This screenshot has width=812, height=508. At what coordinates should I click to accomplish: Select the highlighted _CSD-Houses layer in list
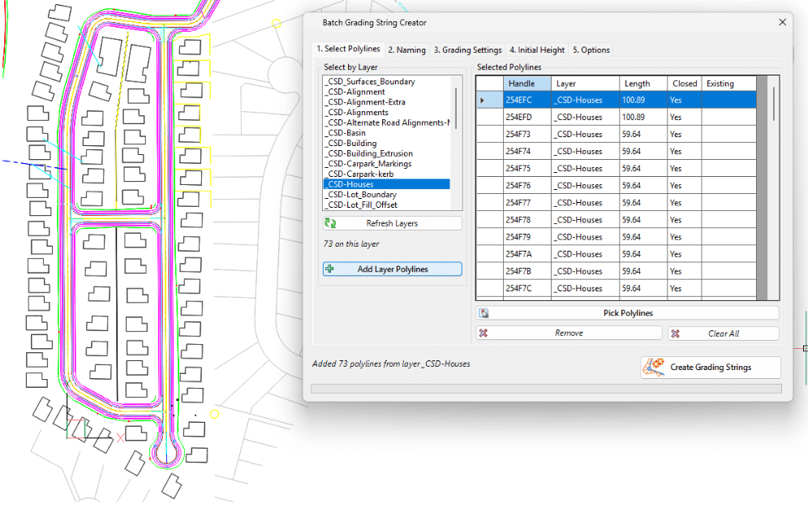click(387, 184)
